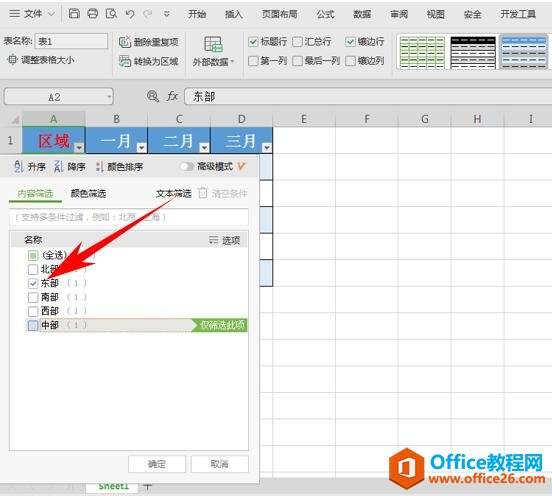Toggle 镶边行 checkbox
The image size is (552, 496).
350,42
